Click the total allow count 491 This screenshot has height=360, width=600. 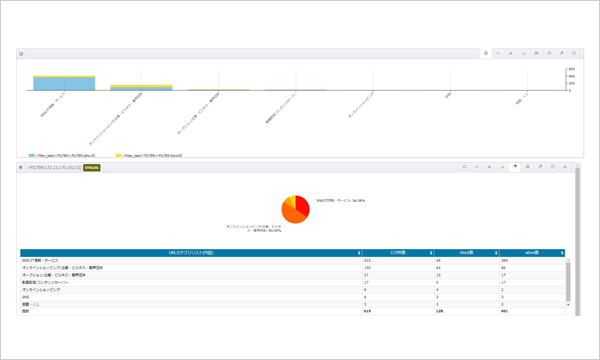[x=504, y=311]
